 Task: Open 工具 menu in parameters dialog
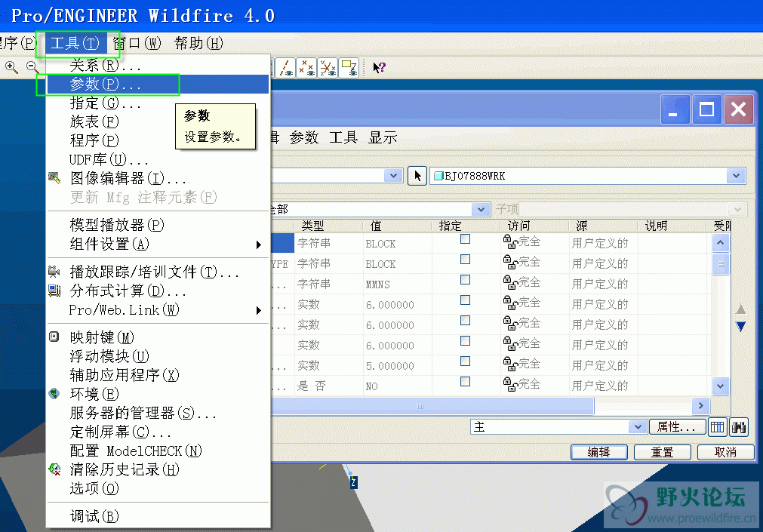343,138
